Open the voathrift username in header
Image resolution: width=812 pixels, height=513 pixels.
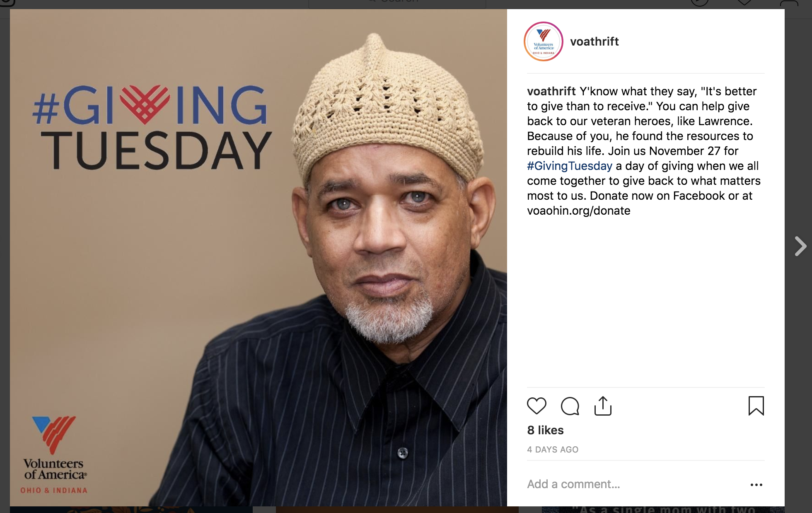pos(594,41)
